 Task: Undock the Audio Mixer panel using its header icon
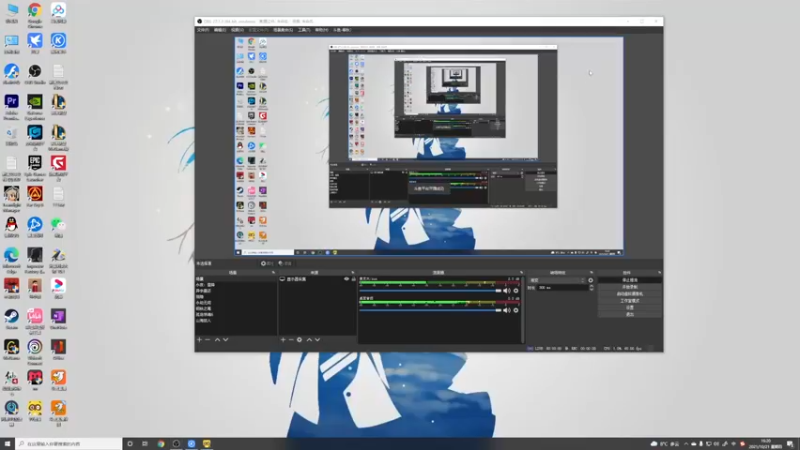click(521, 272)
